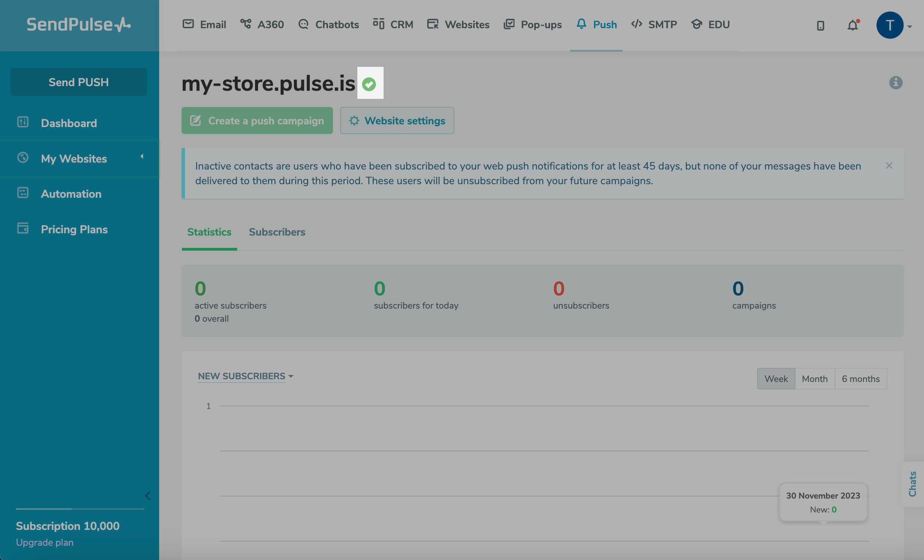The image size is (924, 560).
Task: Click the subscription usage progress bar
Action: 80,509
